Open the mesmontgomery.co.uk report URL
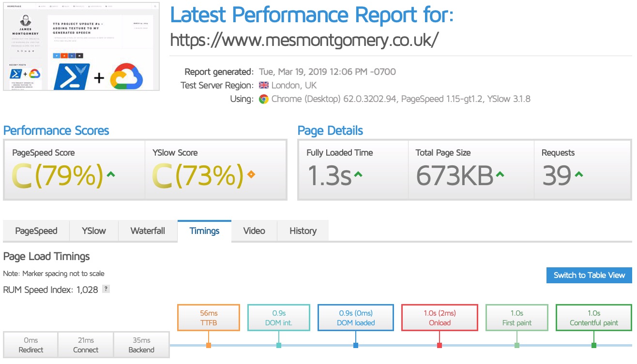The width and height of the screenshot is (637, 364). (304, 40)
